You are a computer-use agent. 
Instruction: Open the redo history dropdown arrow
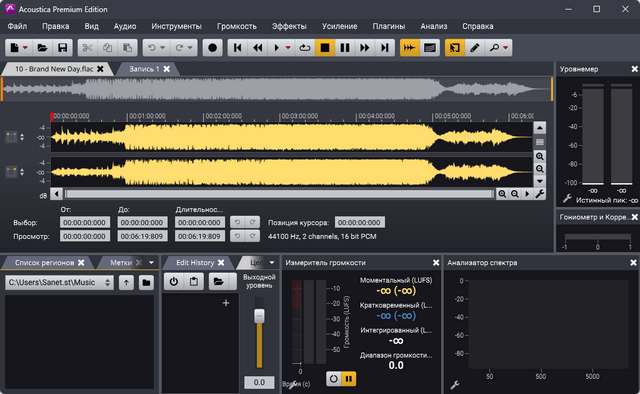pos(190,48)
